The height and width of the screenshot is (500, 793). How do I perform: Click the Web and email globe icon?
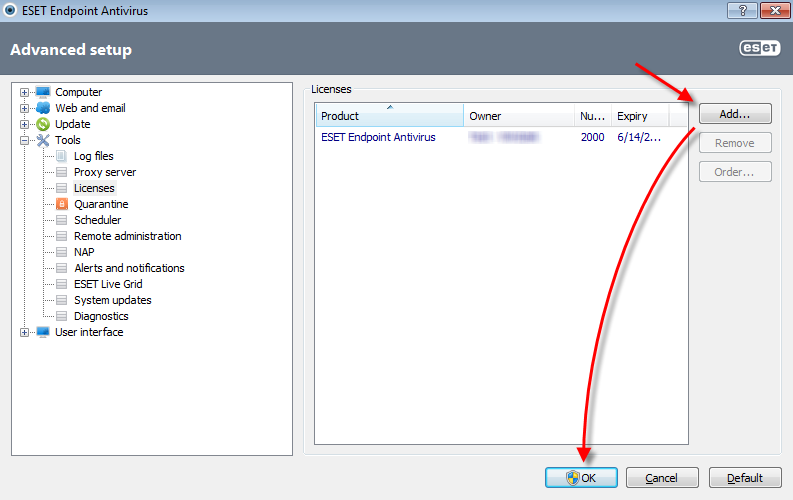(x=43, y=108)
